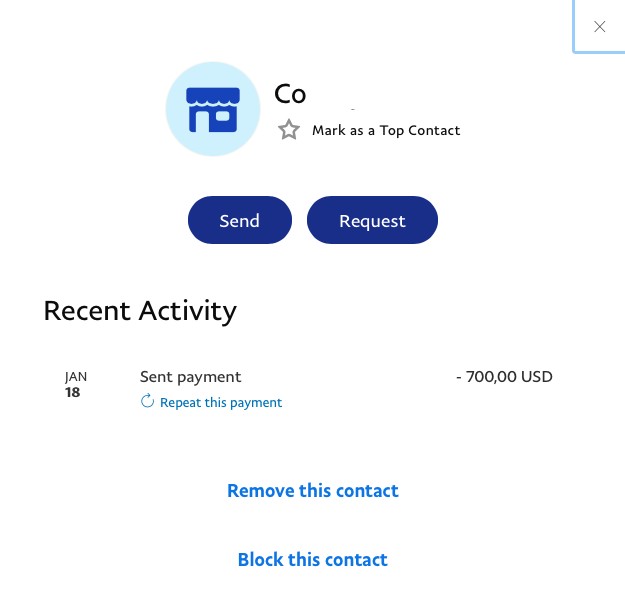Click the circular arrow repeat icon
Image resolution: width=625 pixels, height=615 pixels.
(147, 401)
